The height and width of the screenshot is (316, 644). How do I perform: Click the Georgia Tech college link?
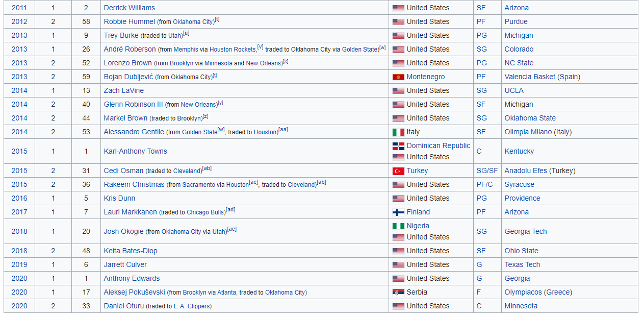[x=526, y=231]
